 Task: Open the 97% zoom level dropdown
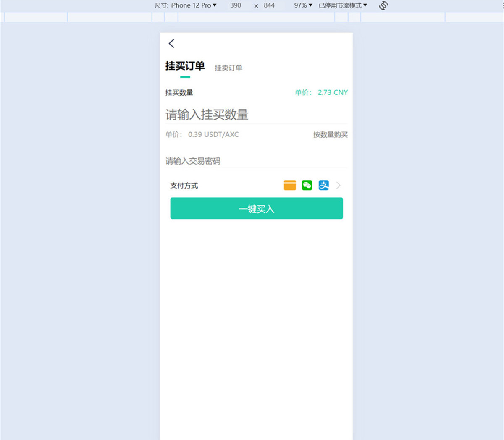coord(302,5)
